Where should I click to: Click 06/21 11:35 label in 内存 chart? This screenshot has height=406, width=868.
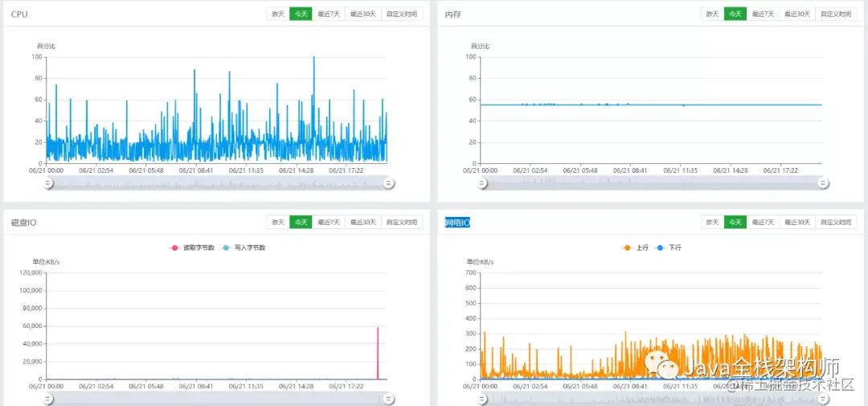pos(681,170)
